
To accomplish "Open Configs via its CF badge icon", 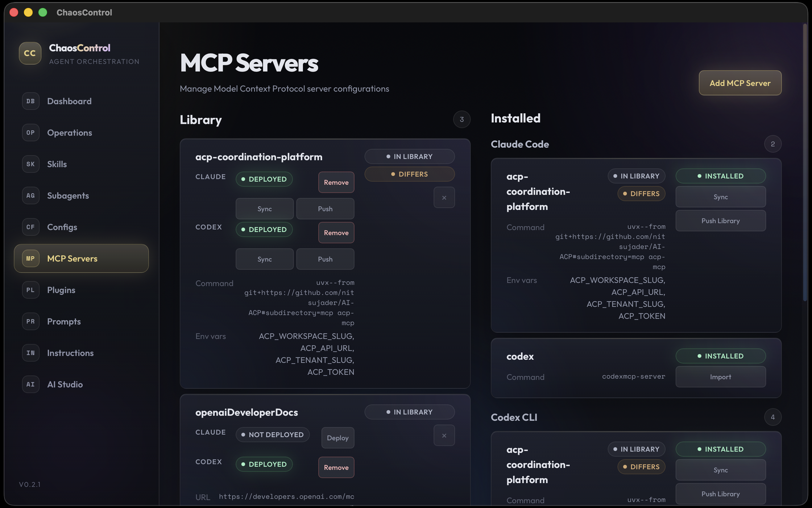I will pos(30,227).
